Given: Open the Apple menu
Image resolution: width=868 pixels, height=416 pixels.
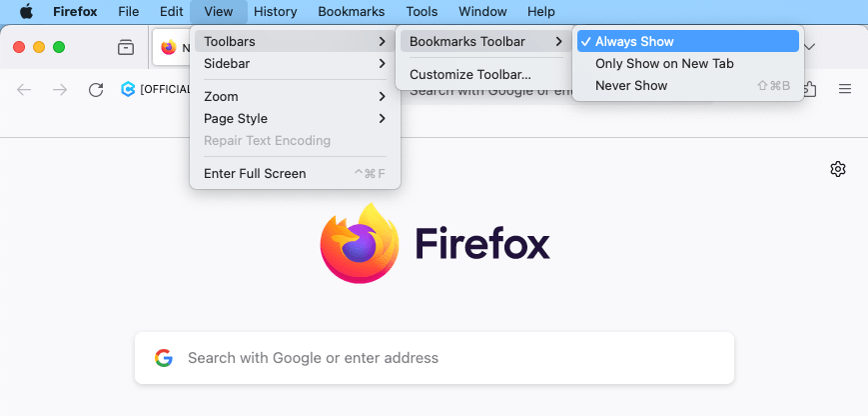Looking at the screenshot, I should point(26,12).
